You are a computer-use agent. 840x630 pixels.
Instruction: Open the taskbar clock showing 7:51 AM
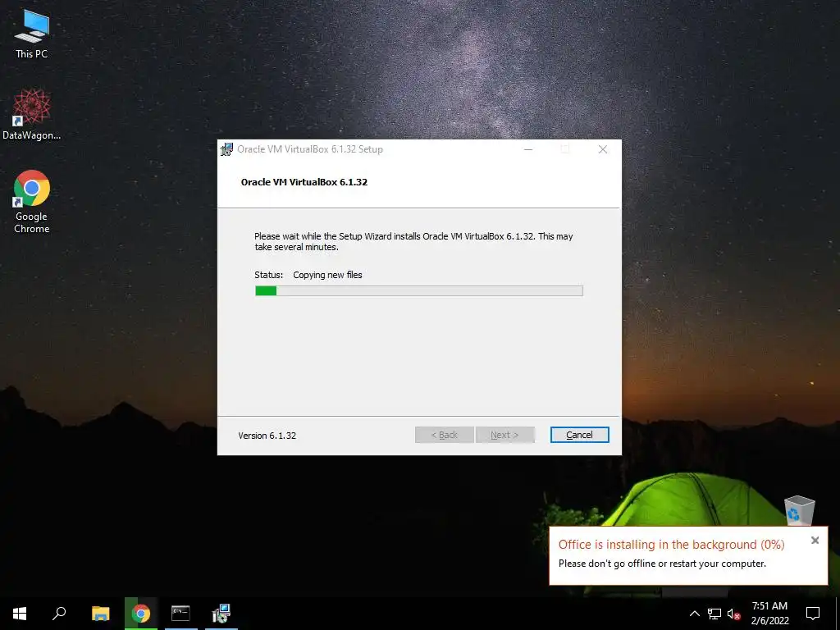[769, 614]
